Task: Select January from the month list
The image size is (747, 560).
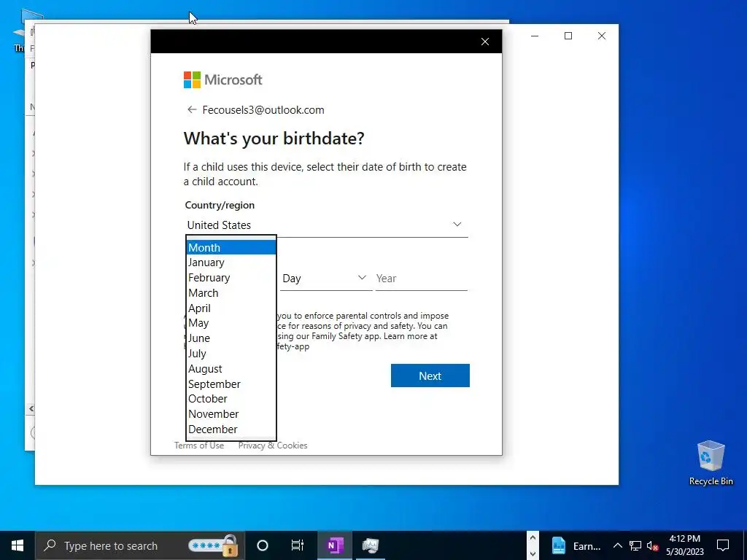Action: [x=231, y=262]
